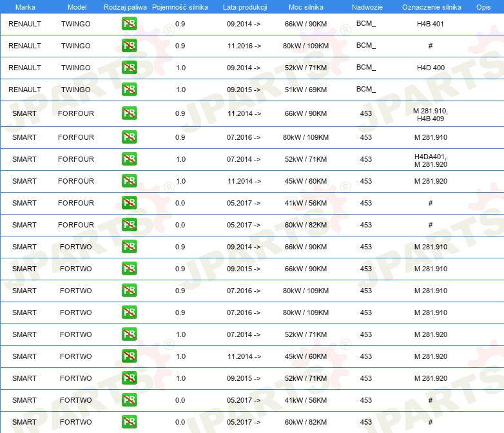Click the Model column header
The height and width of the screenshot is (433, 504).
pyautogui.click(x=77, y=7)
